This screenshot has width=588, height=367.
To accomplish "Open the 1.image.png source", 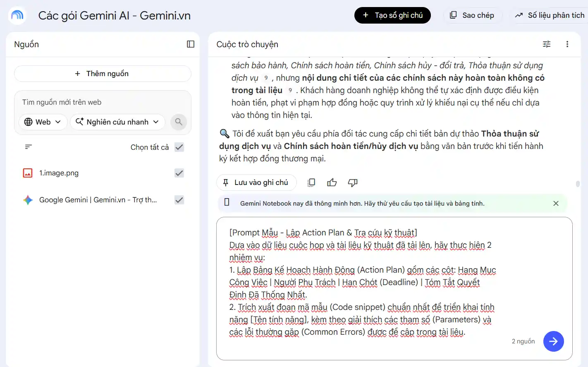I will (x=59, y=173).
